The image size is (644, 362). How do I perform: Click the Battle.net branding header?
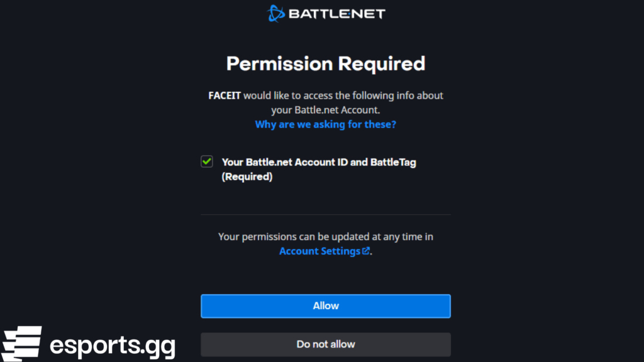(x=325, y=13)
